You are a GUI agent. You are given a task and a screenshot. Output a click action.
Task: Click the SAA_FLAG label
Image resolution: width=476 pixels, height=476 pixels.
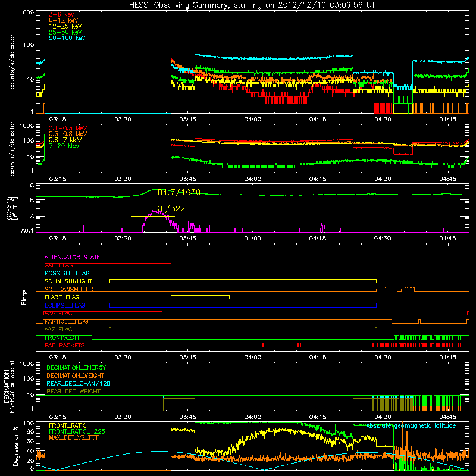(x=58, y=314)
